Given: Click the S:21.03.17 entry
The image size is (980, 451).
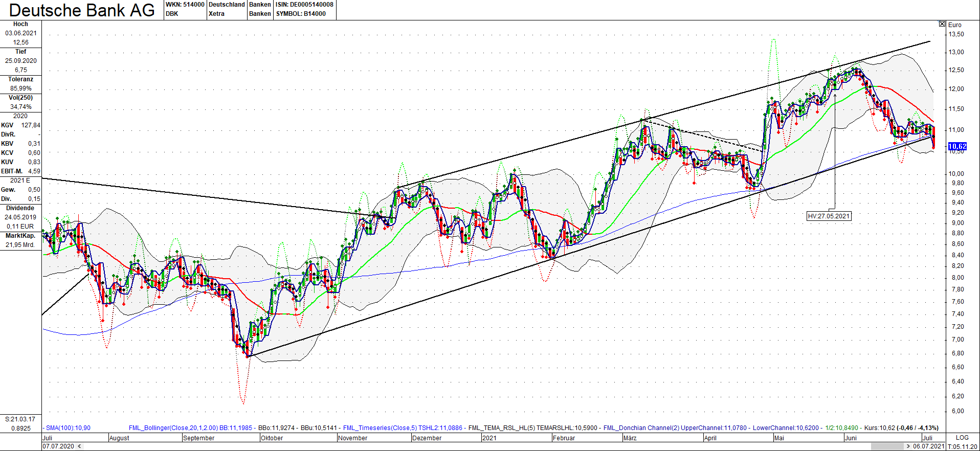Looking at the screenshot, I should 20,419.
